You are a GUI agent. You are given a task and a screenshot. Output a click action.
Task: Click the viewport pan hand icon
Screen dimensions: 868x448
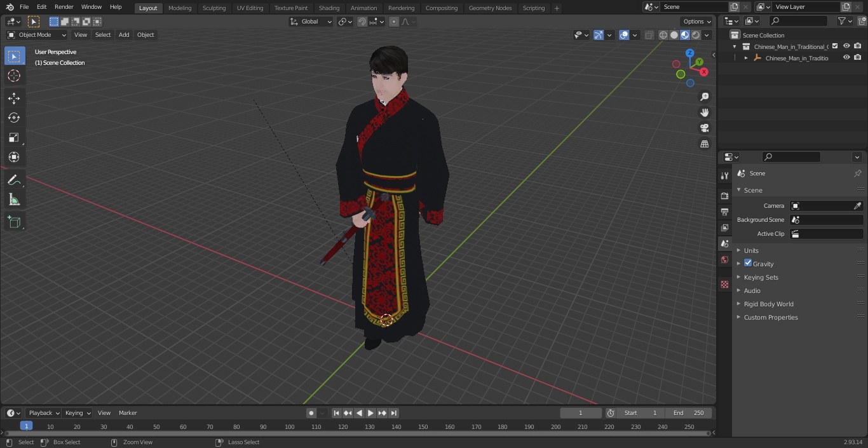(x=705, y=112)
